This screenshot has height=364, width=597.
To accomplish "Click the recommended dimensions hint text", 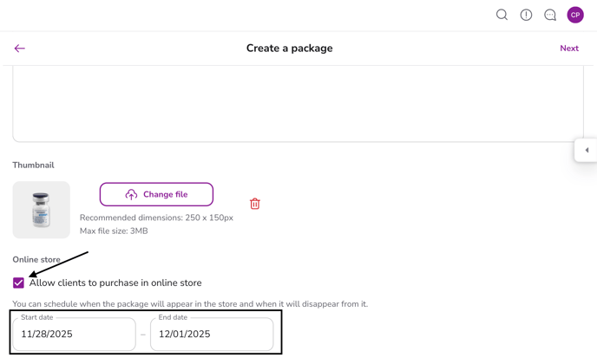I will [x=156, y=218].
